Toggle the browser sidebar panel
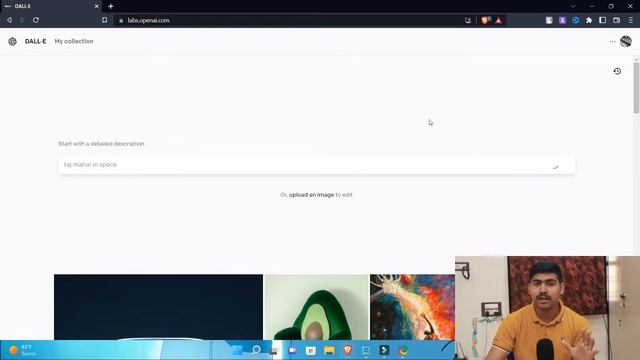The image size is (640, 360). (x=602, y=20)
